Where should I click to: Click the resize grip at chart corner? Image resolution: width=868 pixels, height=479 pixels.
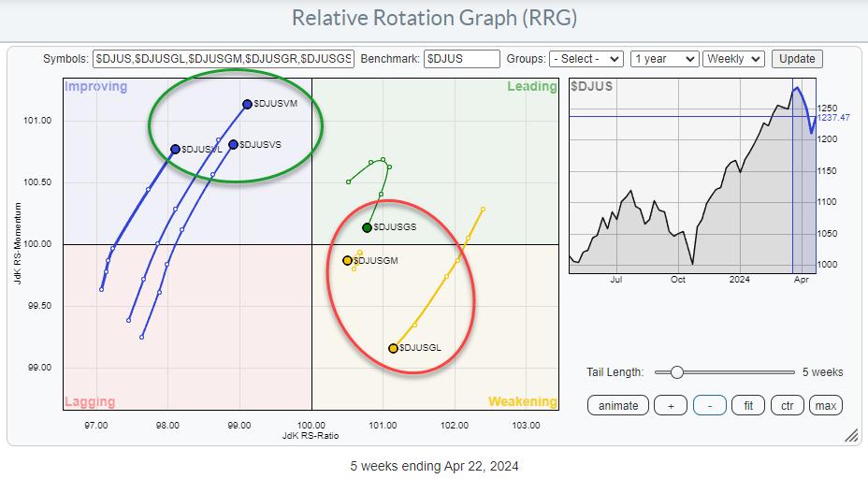[851, 434]
